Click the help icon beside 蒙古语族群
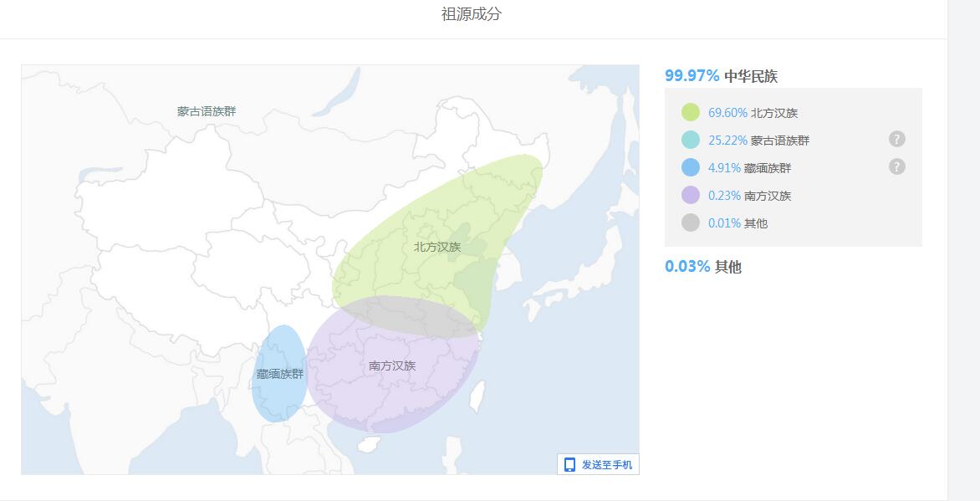The width and height of the screenshot is (980, 501). 897,139
